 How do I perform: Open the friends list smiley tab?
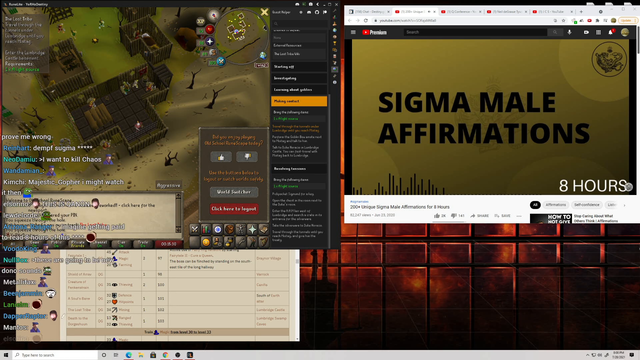206,242
